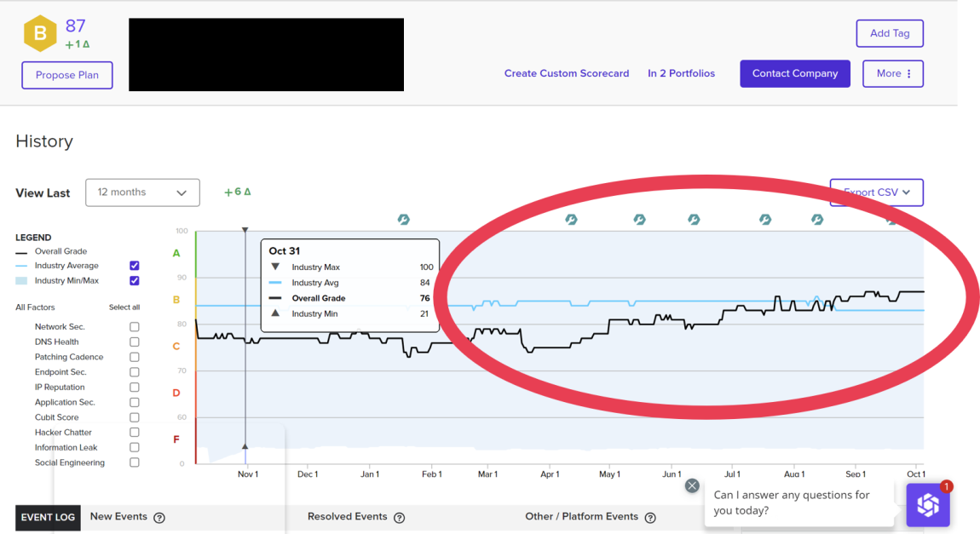
Task: Toggle Industry Min/Max checkbox
Action: tap(135, 280)
